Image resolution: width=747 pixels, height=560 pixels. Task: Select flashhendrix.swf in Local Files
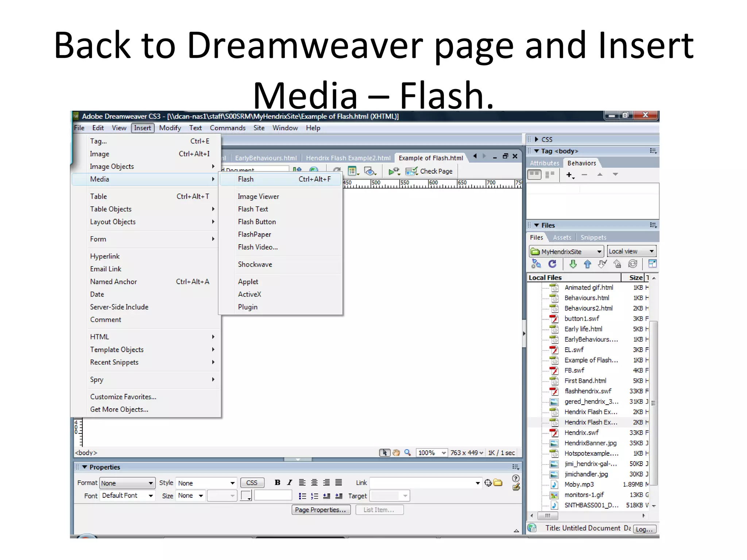(588, 391)
